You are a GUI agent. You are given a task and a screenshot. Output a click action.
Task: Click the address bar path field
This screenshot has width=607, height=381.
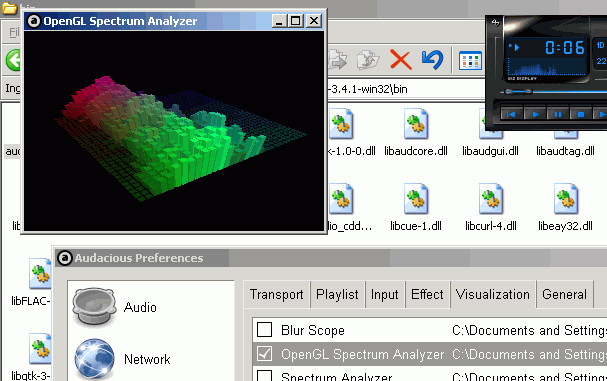tap(405, 89)
